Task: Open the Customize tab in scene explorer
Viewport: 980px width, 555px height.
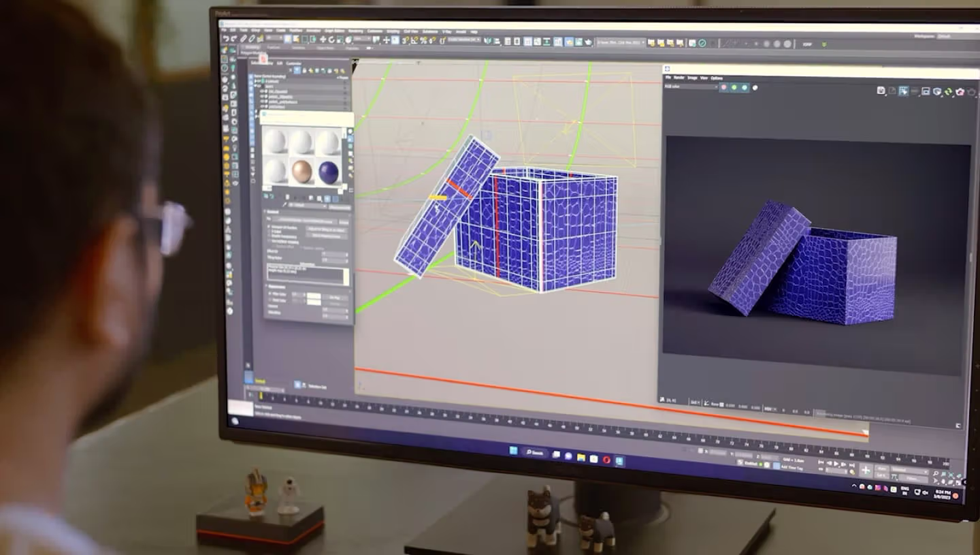Action: [x=294, y=63]
